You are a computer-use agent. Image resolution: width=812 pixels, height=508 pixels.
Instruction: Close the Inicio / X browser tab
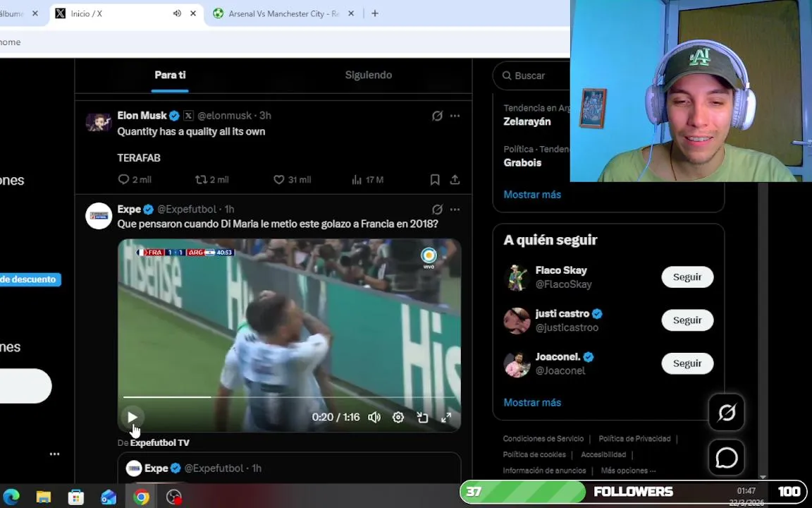[x=193, y=13]
